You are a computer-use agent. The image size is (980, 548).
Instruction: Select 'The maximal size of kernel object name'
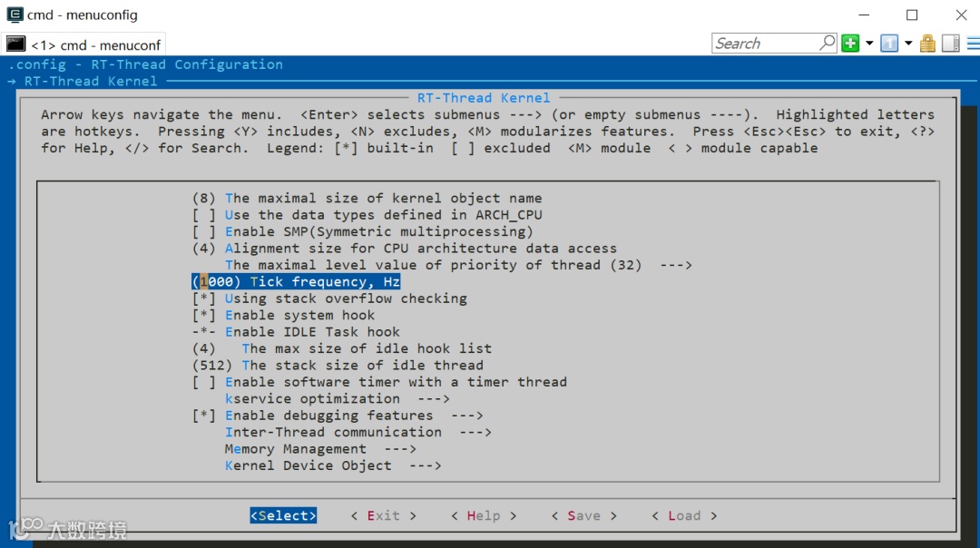pyautogui.click(x=367, y=199)
